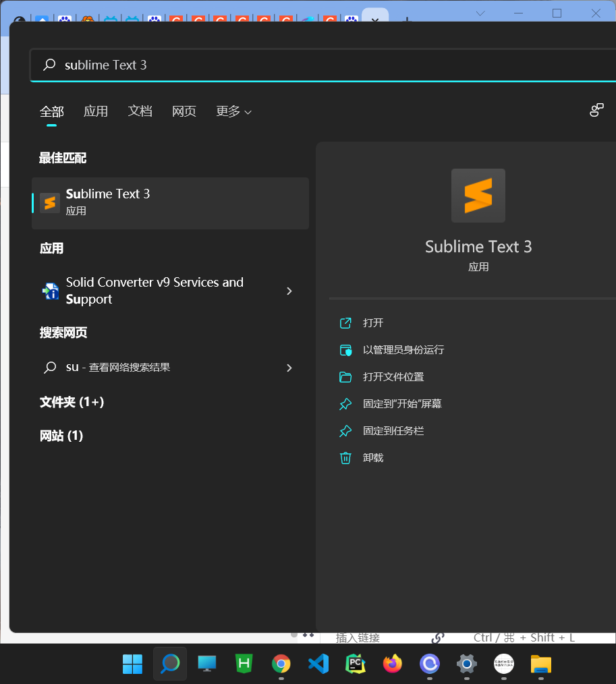The height and width of the screenshot is (684, 616).
Task: Choose 固定到"开始"屏幕 action
Action: pyautogui.click(x=402, y=404)
